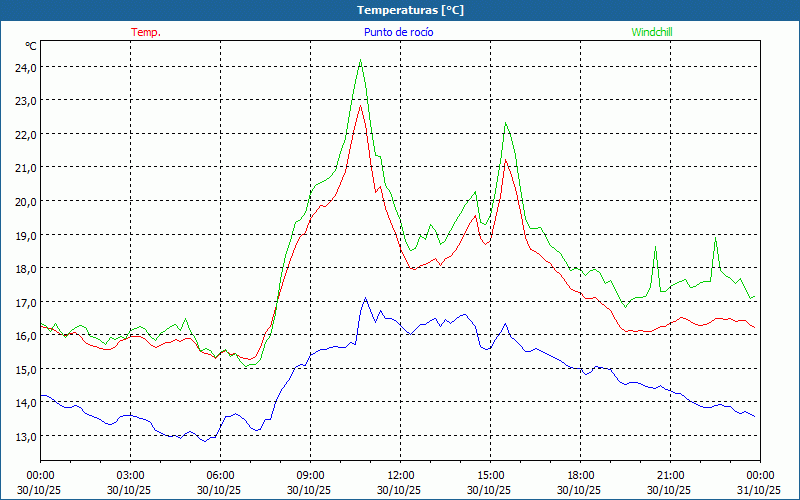Click the 20,0 y-axis value label

[26, 201]
